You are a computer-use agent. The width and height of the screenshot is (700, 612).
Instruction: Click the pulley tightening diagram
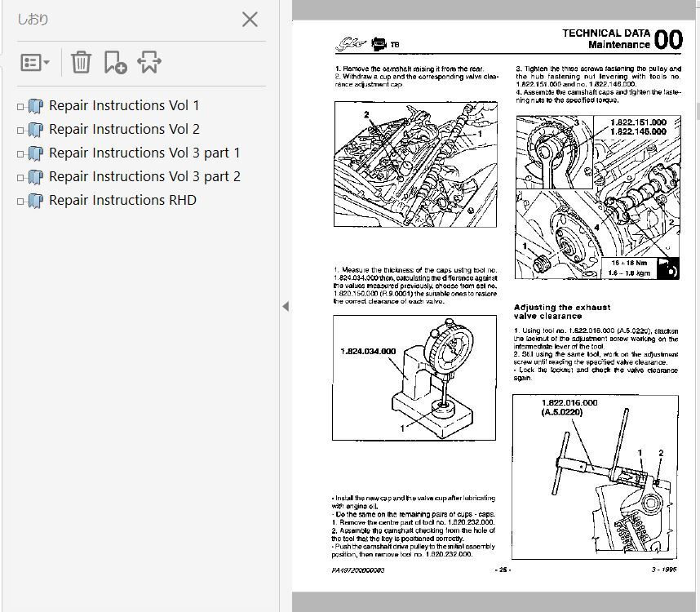[x=598, y=197]
